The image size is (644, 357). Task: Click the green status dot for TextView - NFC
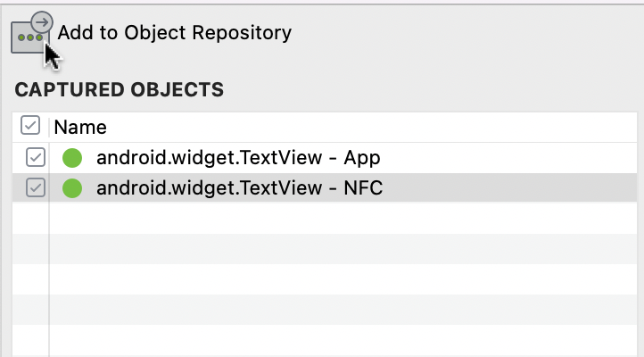(72, 188)
